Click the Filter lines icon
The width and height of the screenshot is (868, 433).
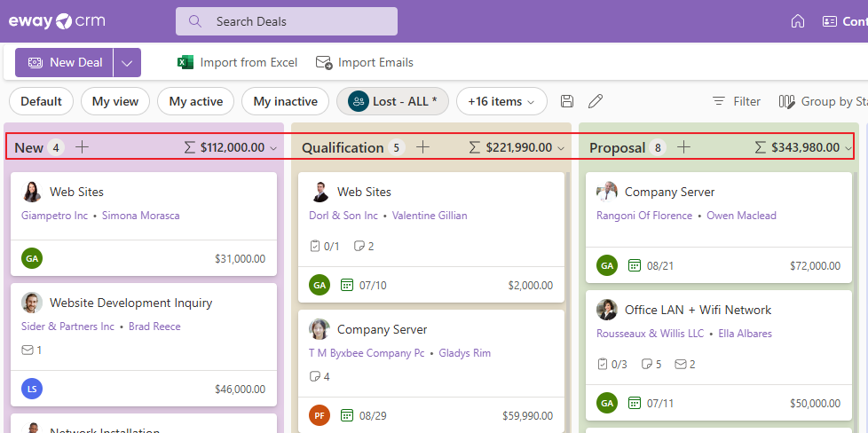coord(719,101)
